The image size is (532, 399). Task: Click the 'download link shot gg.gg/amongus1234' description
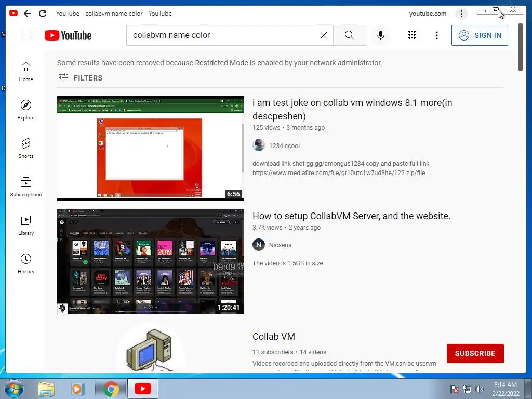tap(342, 168)
